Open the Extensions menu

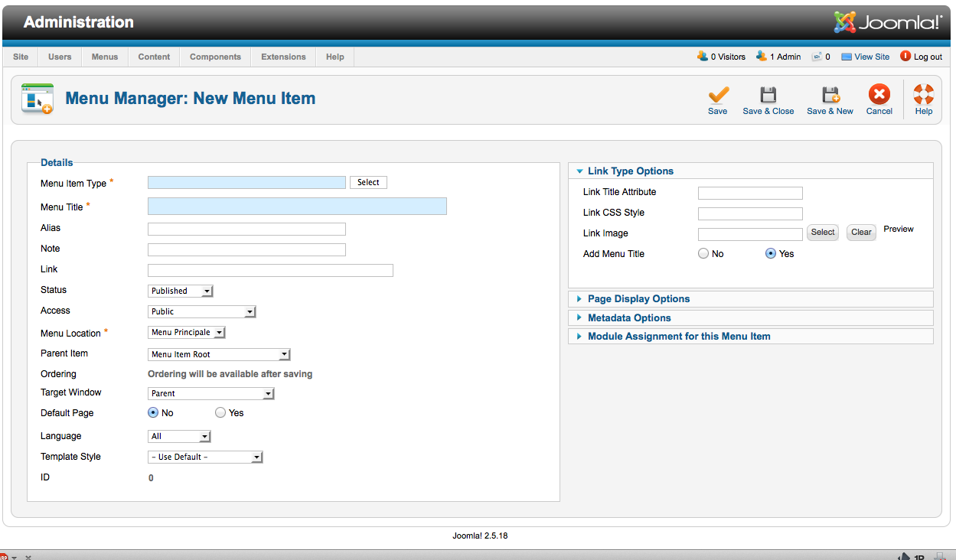[283, 57]
